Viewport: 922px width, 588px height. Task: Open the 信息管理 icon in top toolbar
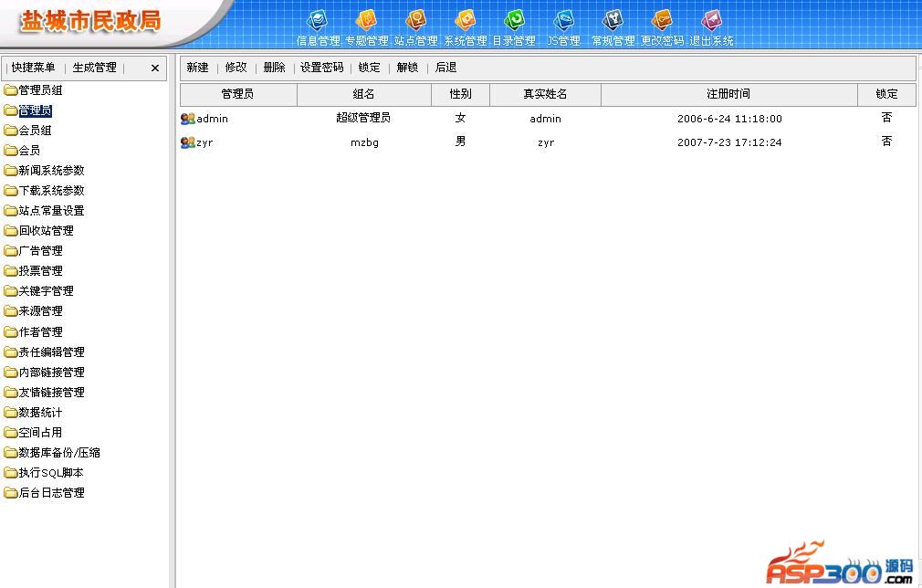pyautogui.click(x=318, y=21)
